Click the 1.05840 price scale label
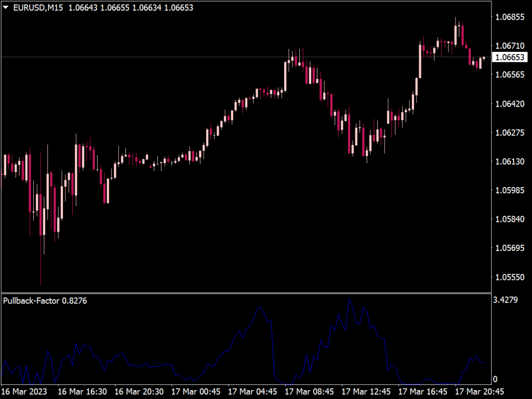The height and width of the screenshot is (399, 532). pos(510,219)
